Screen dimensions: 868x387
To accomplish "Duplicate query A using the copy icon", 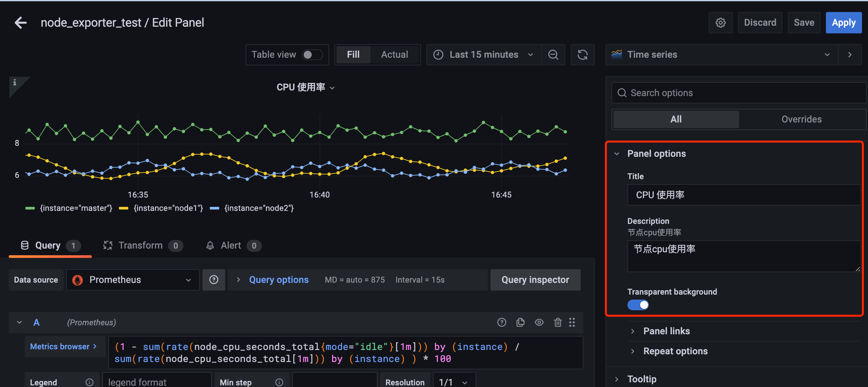I will [x=520, y=322].
